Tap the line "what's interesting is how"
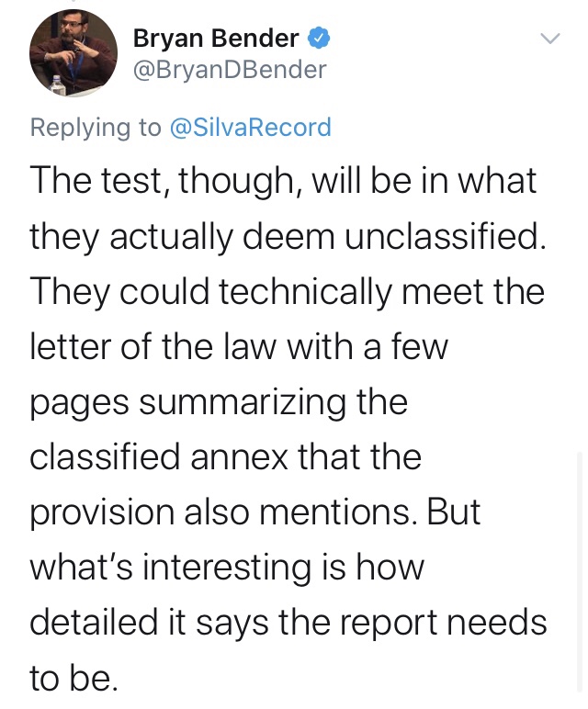 click(x=227, y=568)
